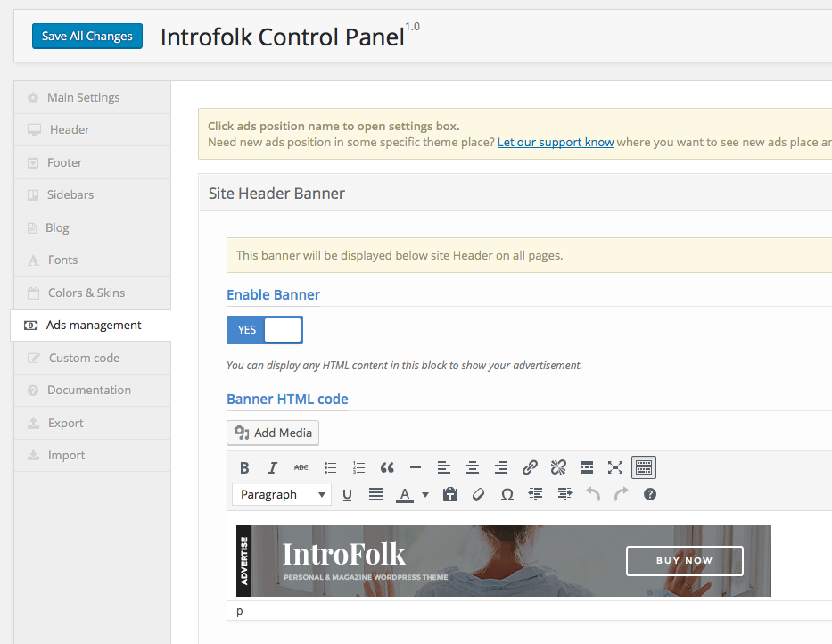Toggle bold formatting in the editor
Image resolution: width=832 pixels, height=644 pixels.
(245, 467)
